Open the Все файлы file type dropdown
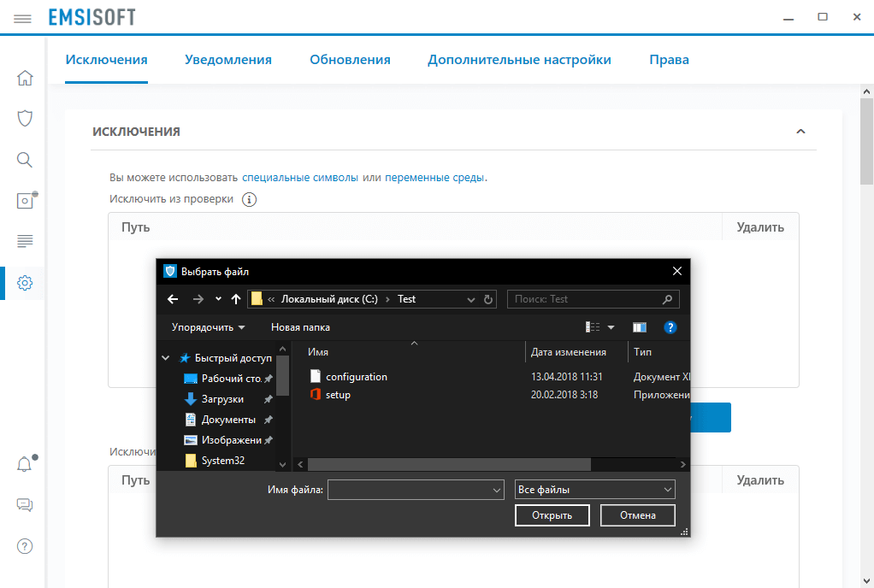The width and height of the screenshot is (874, 588). (x=667, y=490)
